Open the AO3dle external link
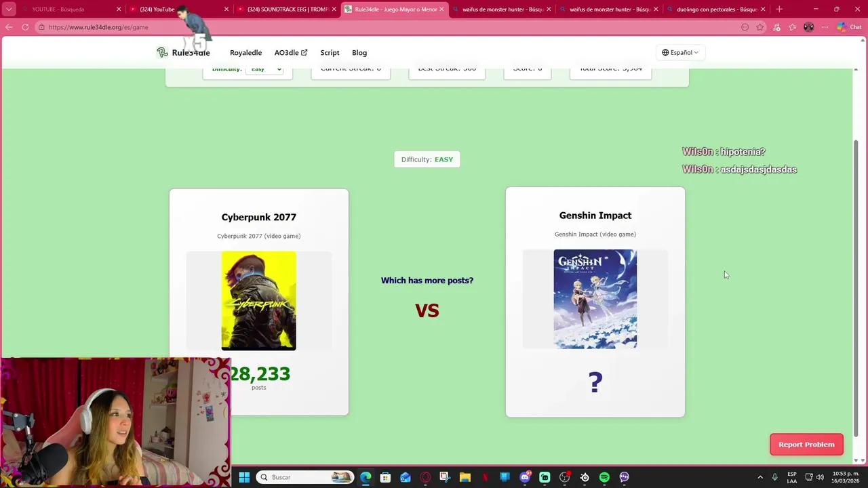The width and height of the screenshot is (868, 488). (x=290, y=52)
